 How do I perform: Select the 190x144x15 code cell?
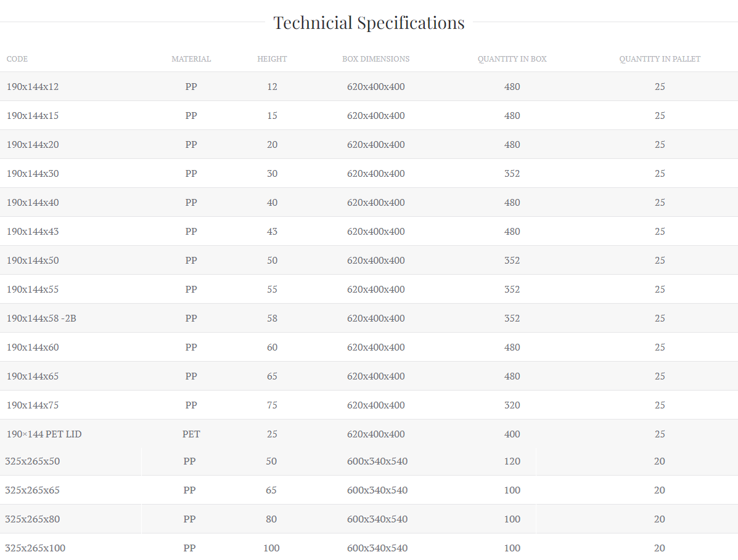coord(33,116)
